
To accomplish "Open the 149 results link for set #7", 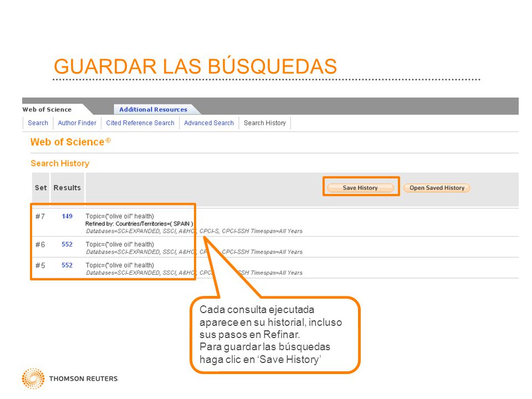I will tap(67, 216).
